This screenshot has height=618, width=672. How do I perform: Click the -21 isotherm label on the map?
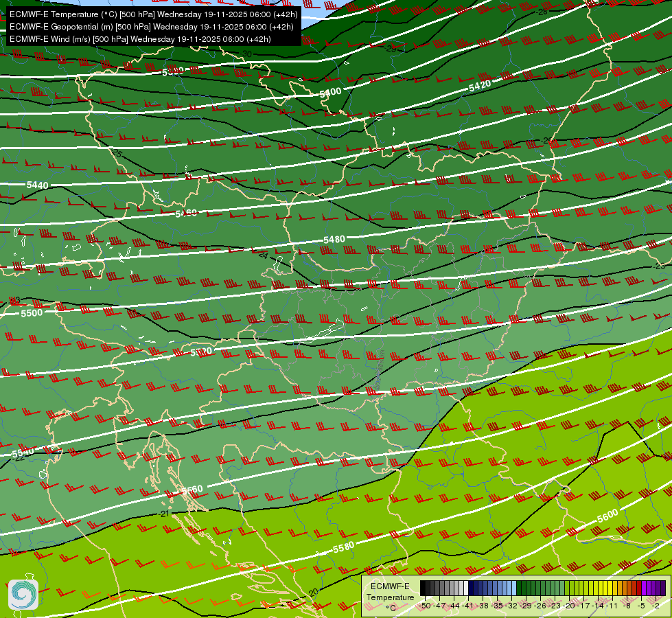(164, 514)
